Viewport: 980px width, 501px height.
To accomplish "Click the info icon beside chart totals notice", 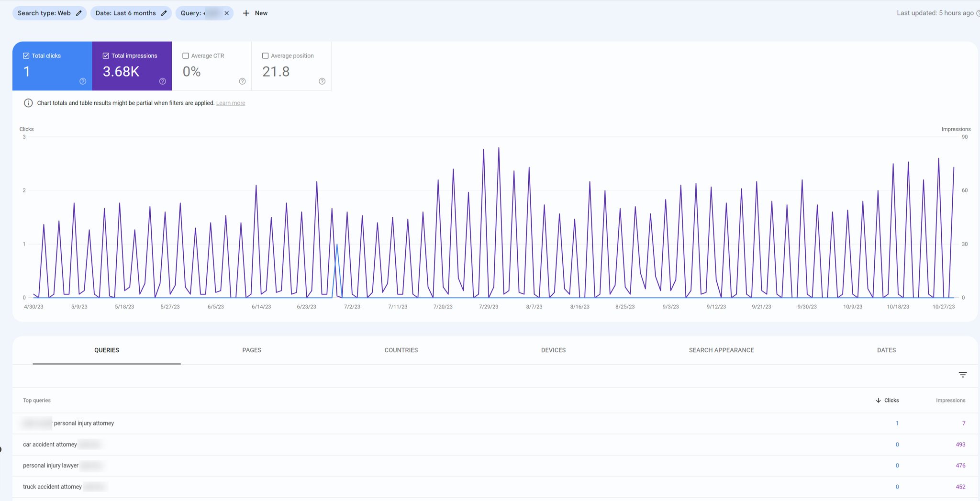I will (28, 103).
